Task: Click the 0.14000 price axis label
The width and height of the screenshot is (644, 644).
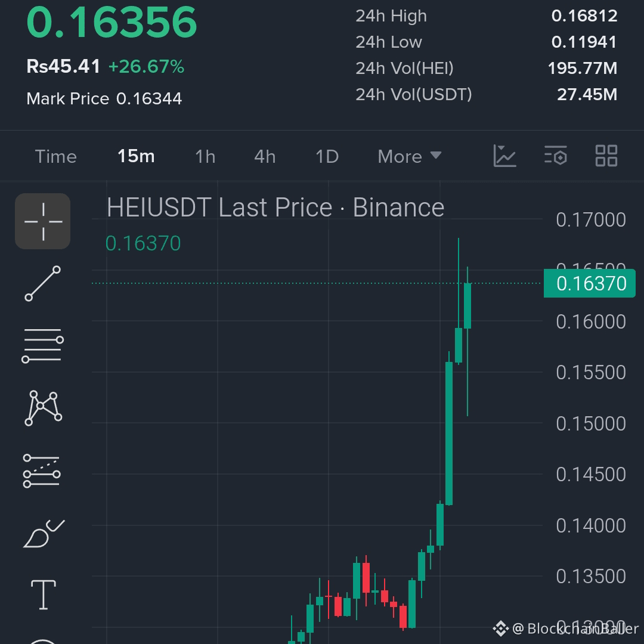Action: [591, 525]
